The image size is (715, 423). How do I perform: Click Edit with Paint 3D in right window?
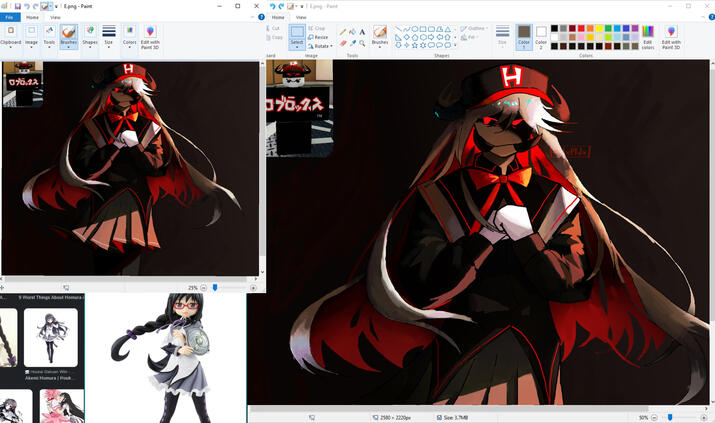point(671,37)
